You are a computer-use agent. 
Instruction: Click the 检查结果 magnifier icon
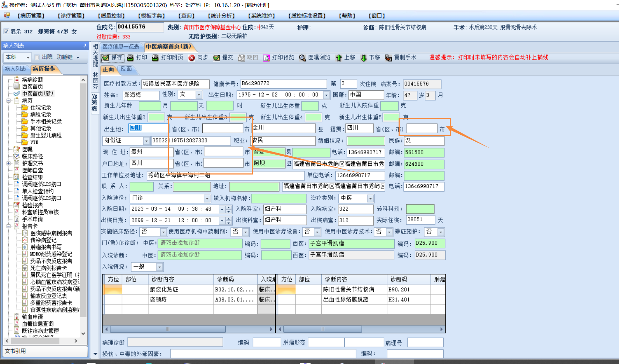tap(16, 177)
